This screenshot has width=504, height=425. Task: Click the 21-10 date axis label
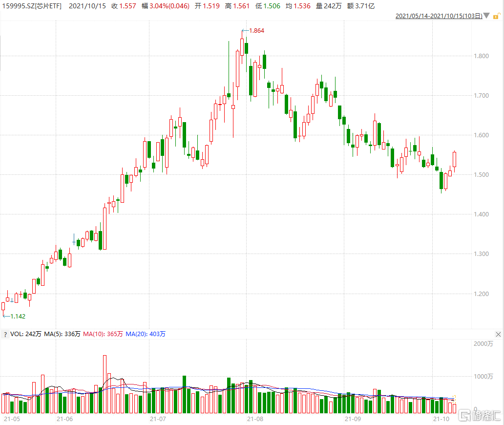click(441, 419)
